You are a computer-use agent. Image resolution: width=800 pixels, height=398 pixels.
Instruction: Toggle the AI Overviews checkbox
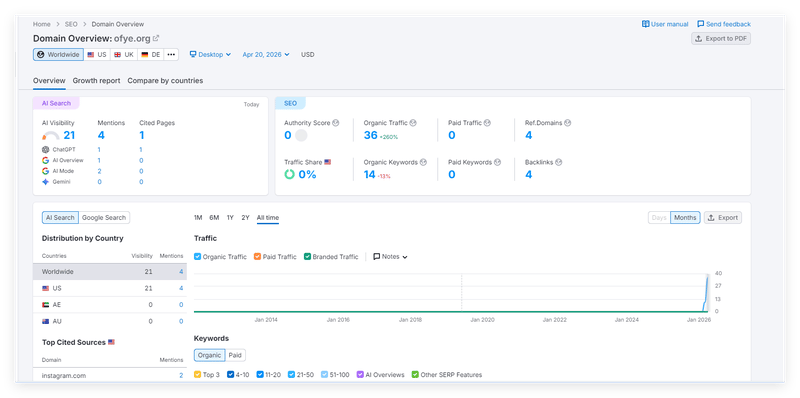tap(360, 375)
